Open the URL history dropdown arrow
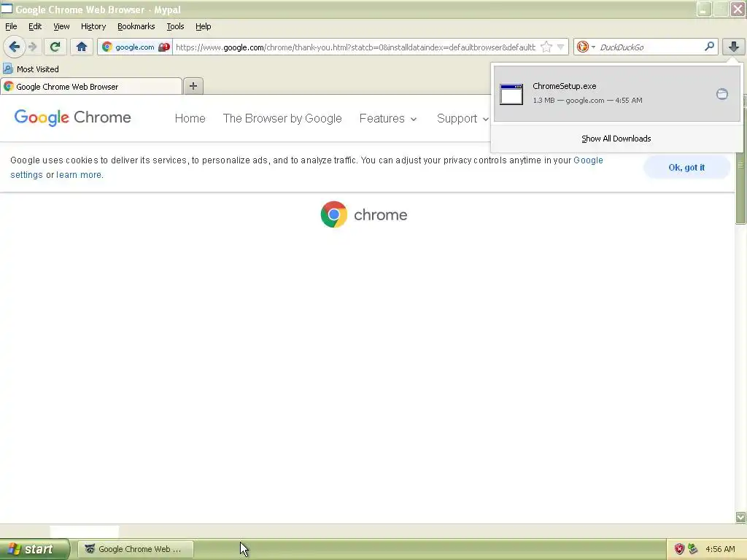The width and height of the screenshot is (747, 560). (x=561, y=47)
